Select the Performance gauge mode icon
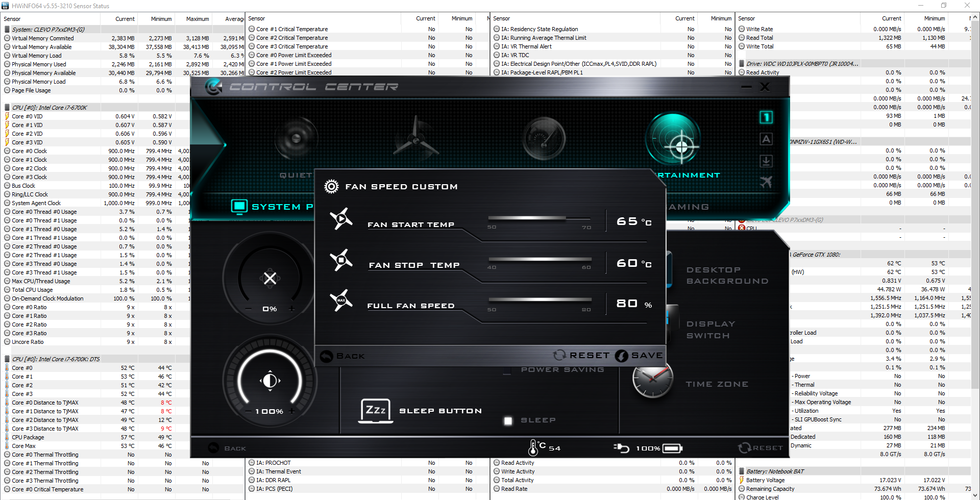Screen dimensions: 980x500 544,139
